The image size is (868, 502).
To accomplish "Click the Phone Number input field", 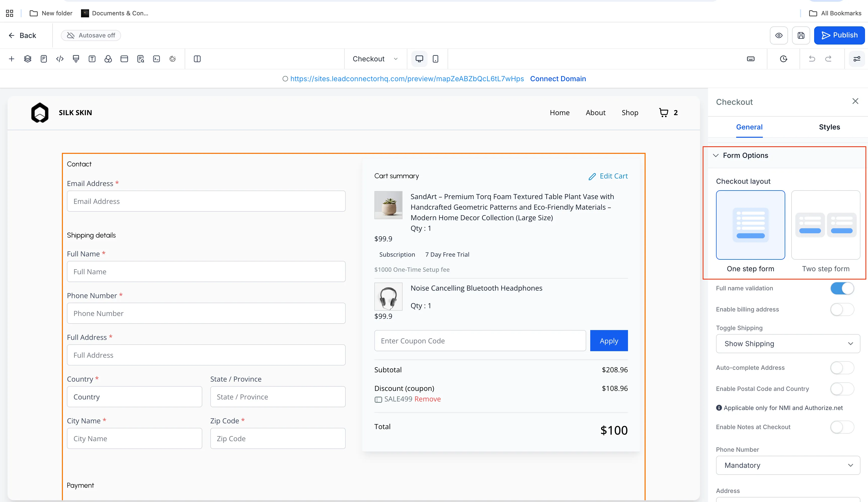I will (206, 313).
